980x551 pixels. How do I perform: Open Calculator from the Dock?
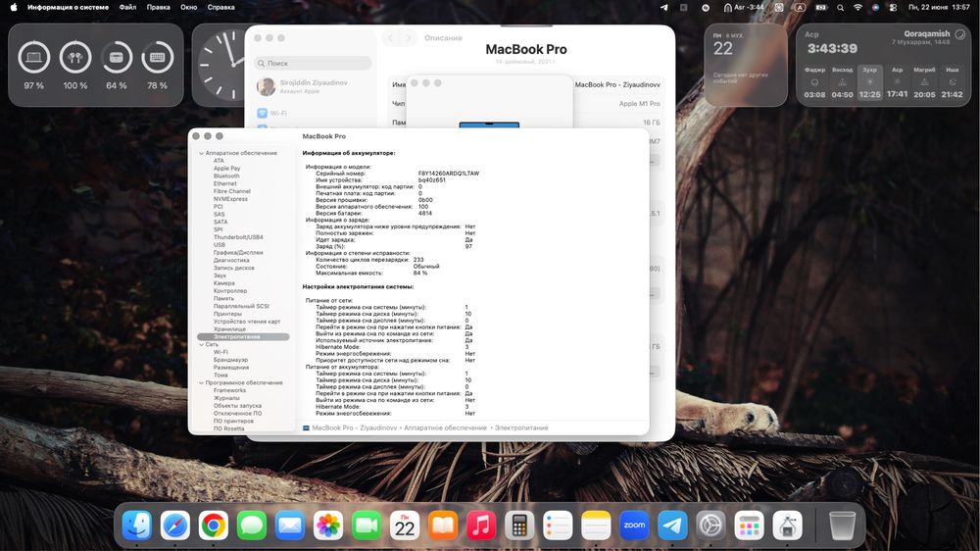pyautogui.click(x=519, y=526)
